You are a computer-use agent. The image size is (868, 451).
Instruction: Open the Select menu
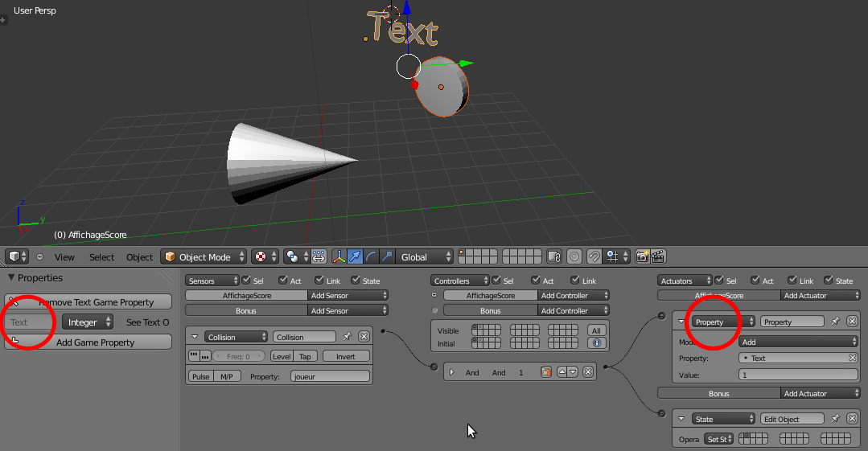click(x=102, y=257)
